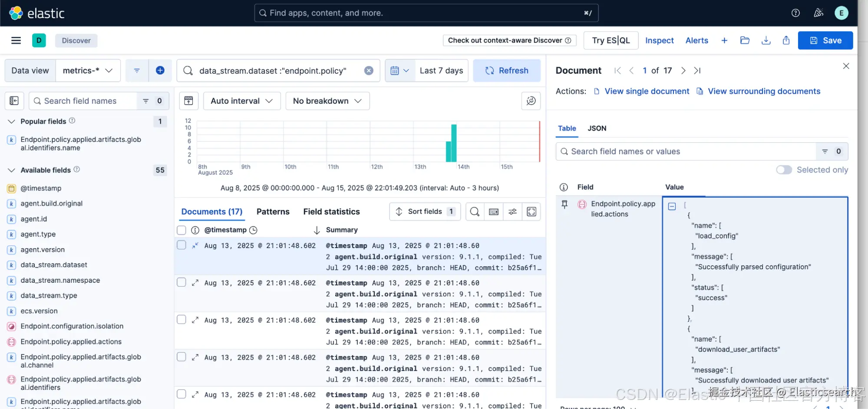Open user avatar E menu
This screenshot has height=409, width=868.
pyautogui.click(x=842, y=13)
